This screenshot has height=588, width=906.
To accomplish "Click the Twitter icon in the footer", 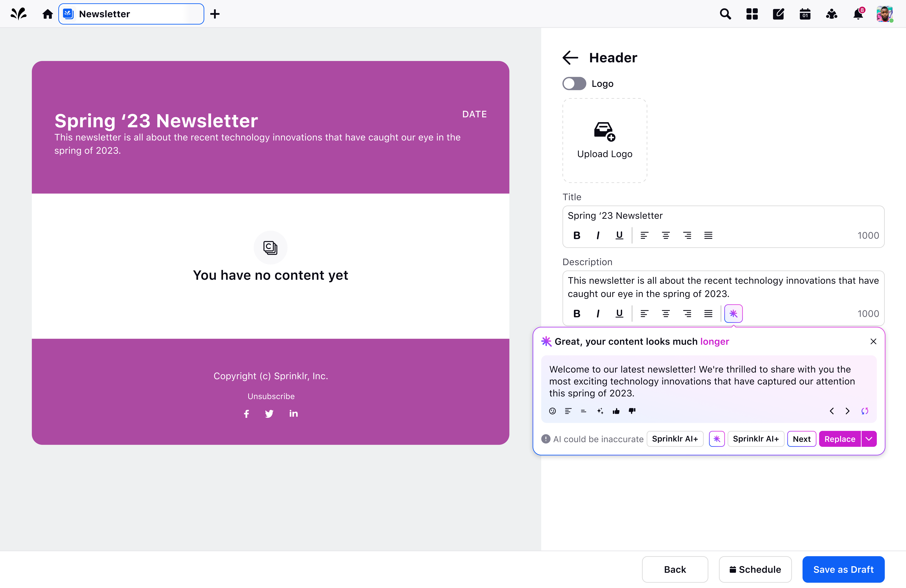I will (269, 414).
